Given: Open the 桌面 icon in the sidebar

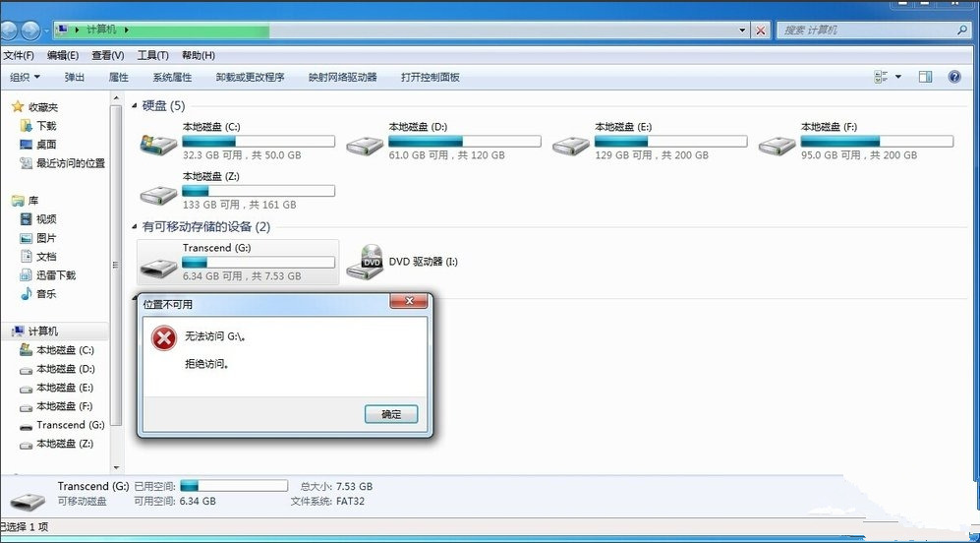Looking at the screenshot, I should (26, 145).
